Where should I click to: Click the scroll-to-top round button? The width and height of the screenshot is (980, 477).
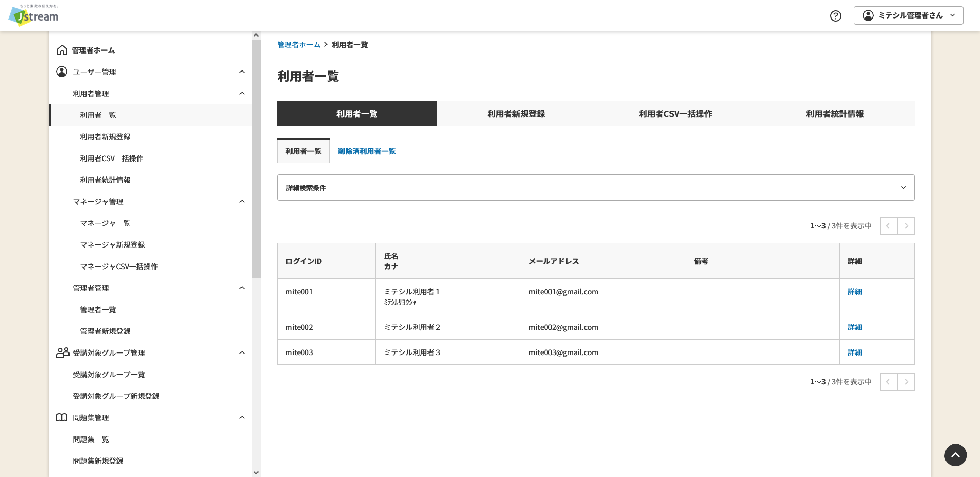pos(955,455)
